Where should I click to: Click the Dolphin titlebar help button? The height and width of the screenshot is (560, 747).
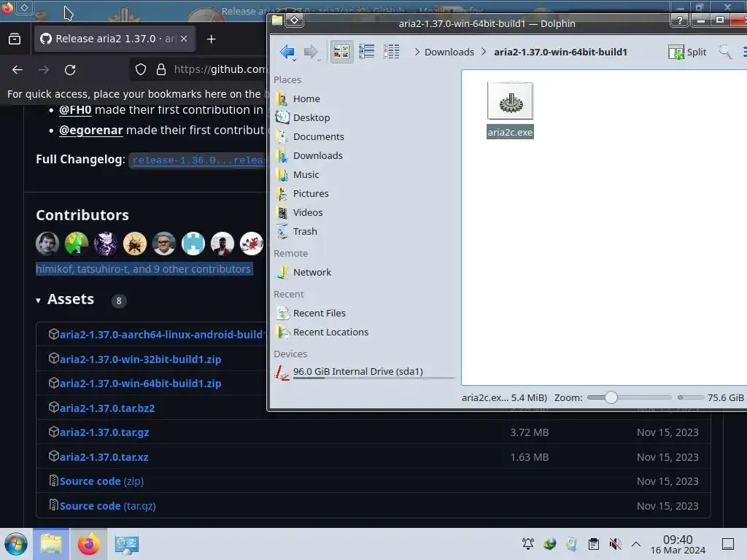(679, 20)
